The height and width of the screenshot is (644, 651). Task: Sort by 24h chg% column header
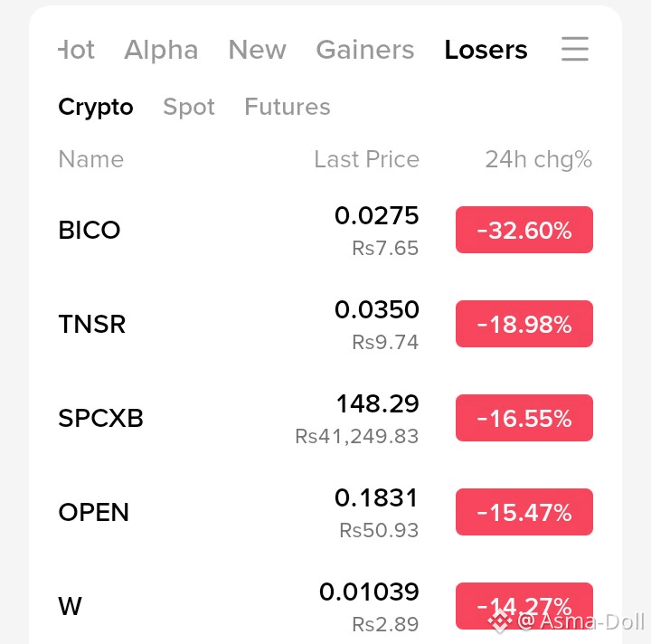(539, 160)
